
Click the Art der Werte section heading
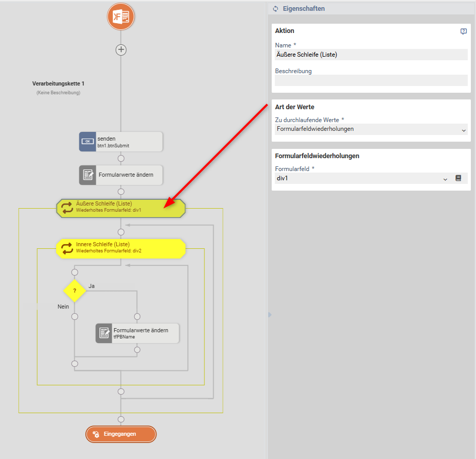(294, 107)
